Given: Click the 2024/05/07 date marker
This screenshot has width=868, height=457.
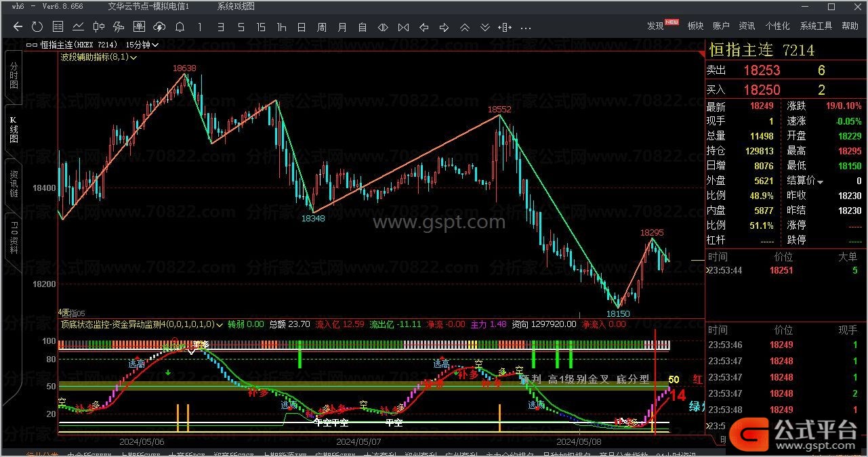Looking at the screenshot, I should pos(358,441).
